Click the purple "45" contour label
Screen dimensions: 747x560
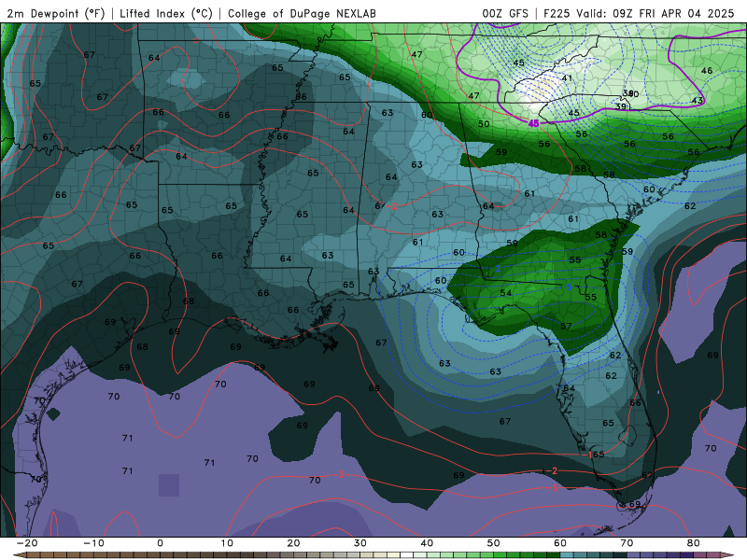coord(533,123)
